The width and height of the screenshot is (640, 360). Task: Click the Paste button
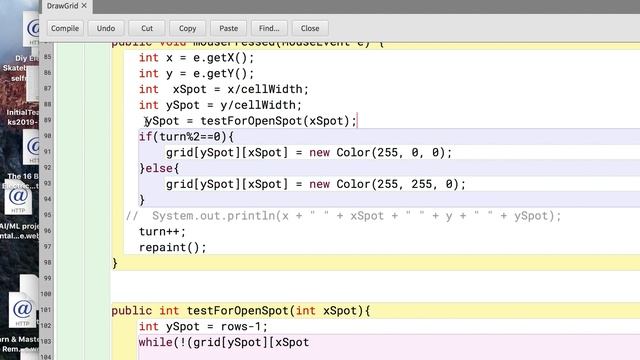[229, 28]
